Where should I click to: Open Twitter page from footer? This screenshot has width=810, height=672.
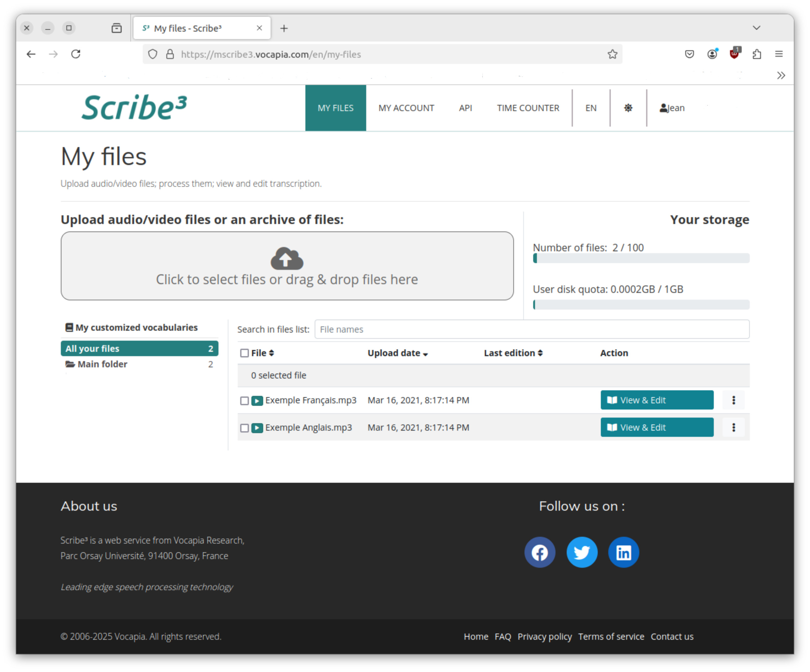(x=582, y=553)
